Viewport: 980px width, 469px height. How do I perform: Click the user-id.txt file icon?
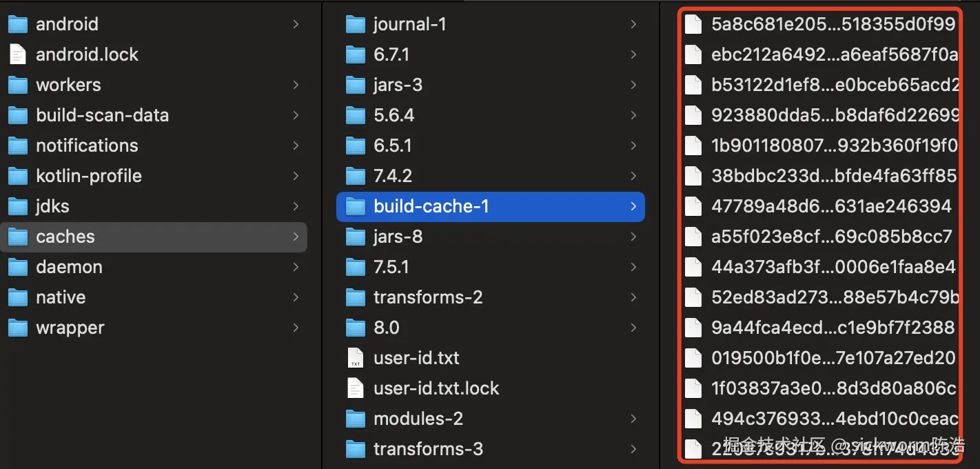coord(355,358)
